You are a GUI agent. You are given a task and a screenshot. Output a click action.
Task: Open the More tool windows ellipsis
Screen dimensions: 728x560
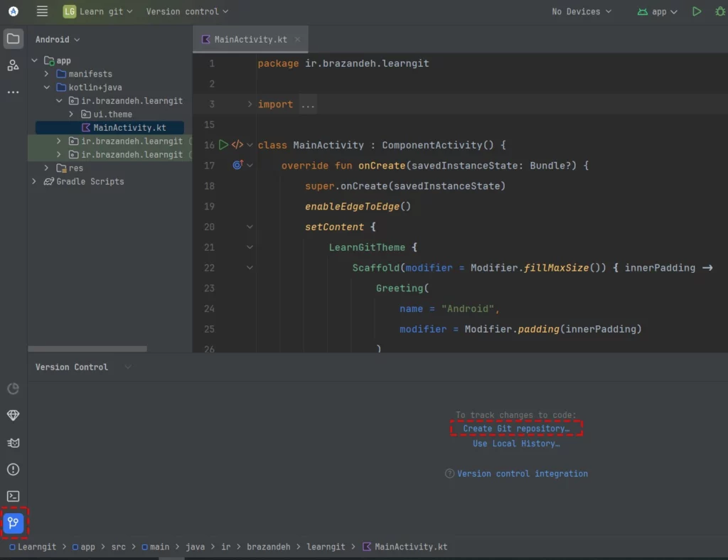point(13,92)
